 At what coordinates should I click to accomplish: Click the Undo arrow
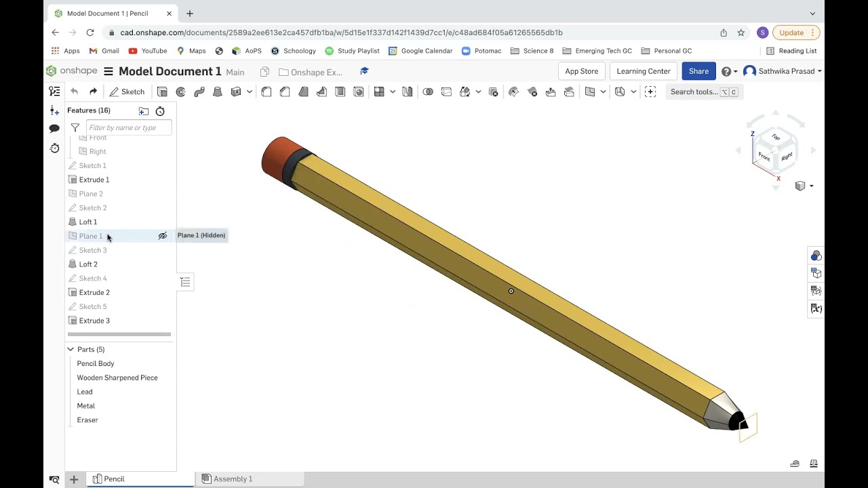tap(75, 91)
